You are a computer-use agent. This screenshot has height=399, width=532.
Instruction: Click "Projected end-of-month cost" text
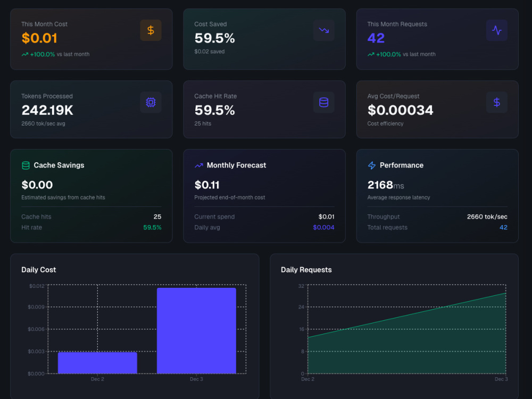(230, 197)
